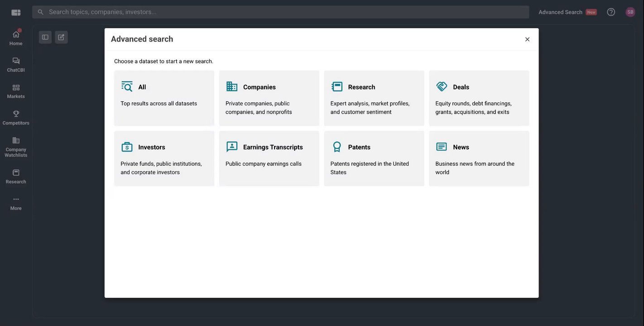Open ChatCBI in the sidebar
The image size is (644, 326).
click(x=16, y=64)
